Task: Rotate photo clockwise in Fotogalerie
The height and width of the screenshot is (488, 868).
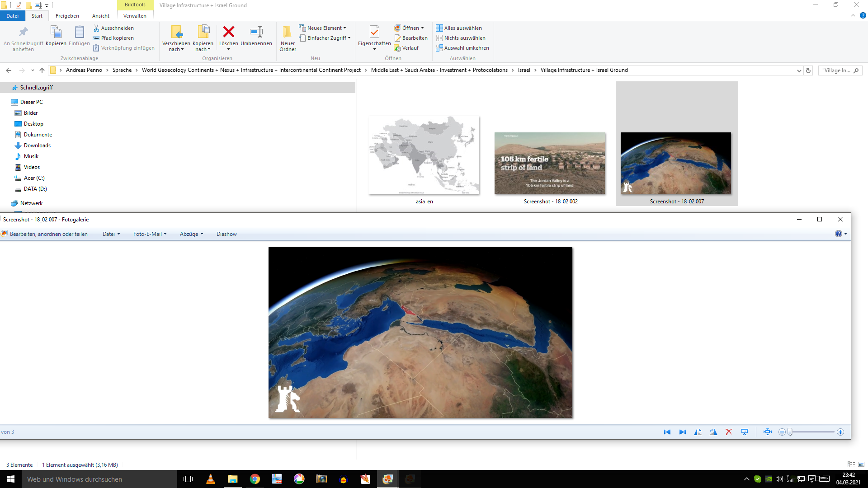Action: coord(713,432)
